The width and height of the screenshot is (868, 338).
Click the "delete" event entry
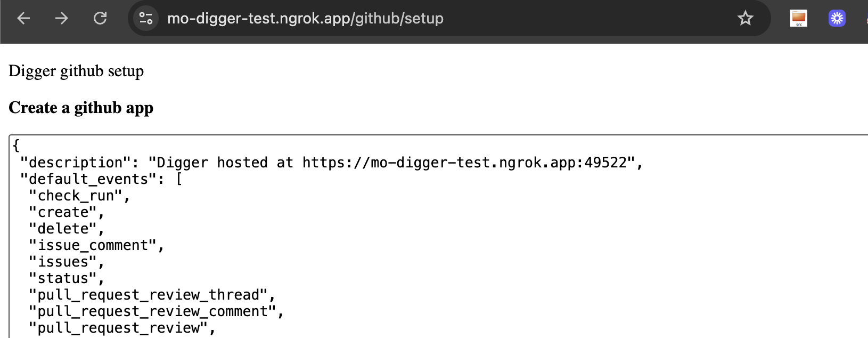point(67,229)
